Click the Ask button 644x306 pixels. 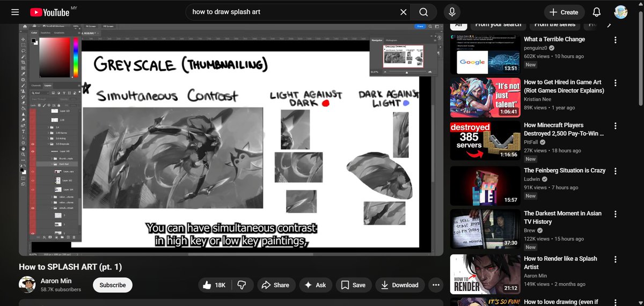coord(315,285)
